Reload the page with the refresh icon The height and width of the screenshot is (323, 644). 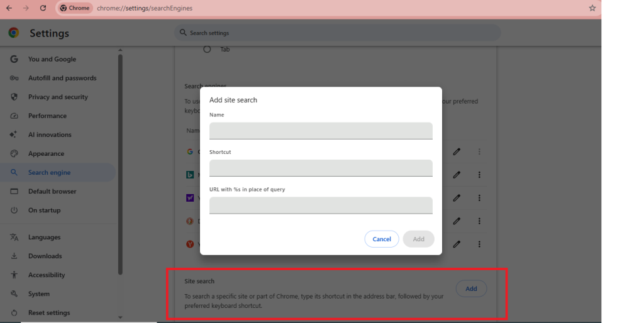pos(43,8)
